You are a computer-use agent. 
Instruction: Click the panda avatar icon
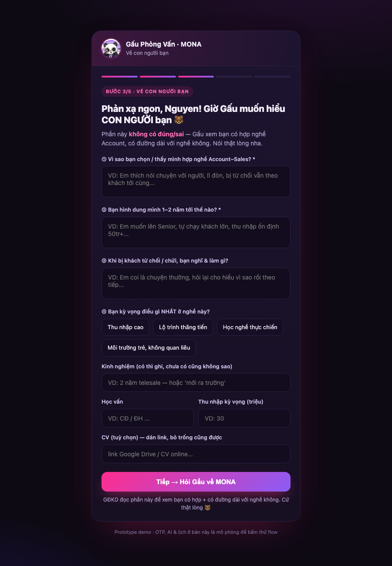click(111, 48)
